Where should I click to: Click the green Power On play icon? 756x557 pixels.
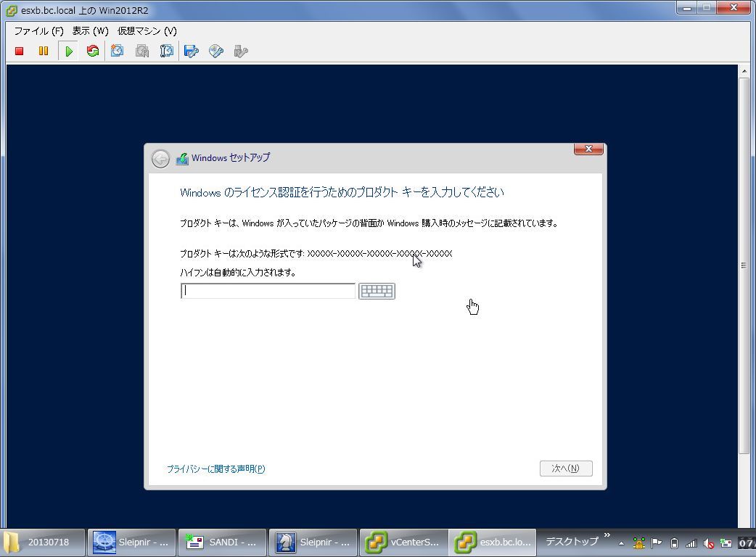(68, 51)
